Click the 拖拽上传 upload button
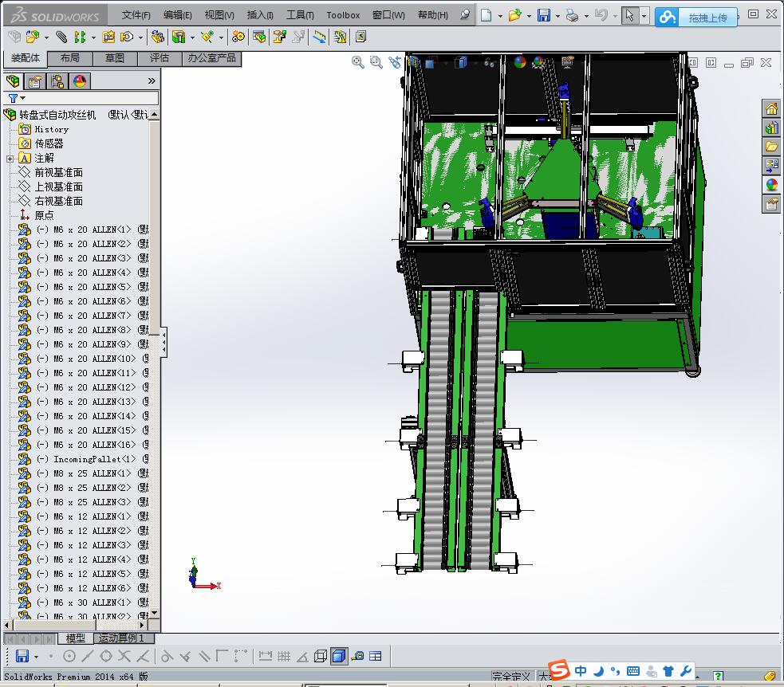This screenshot has width=784, height=687. click(x=696, y=18)
